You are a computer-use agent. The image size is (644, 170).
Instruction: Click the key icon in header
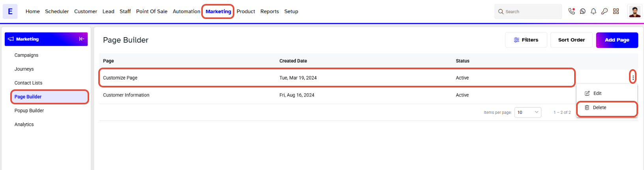point(605,11)
